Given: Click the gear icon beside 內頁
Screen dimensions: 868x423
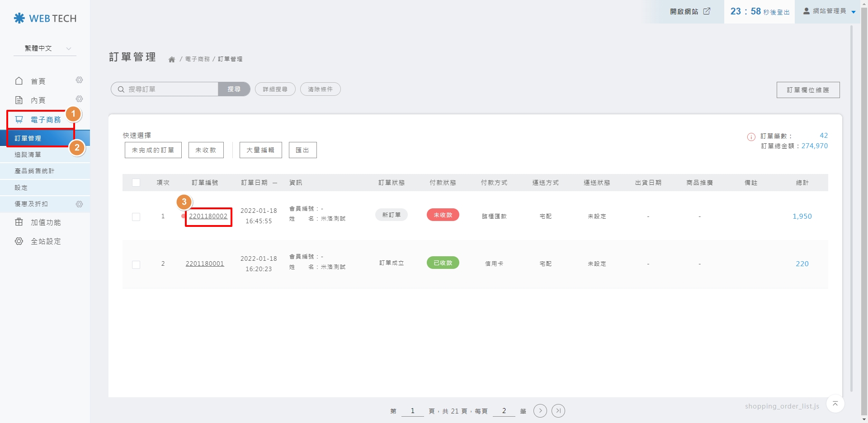Looking at the screenshot, I should (x=79, y=99).
